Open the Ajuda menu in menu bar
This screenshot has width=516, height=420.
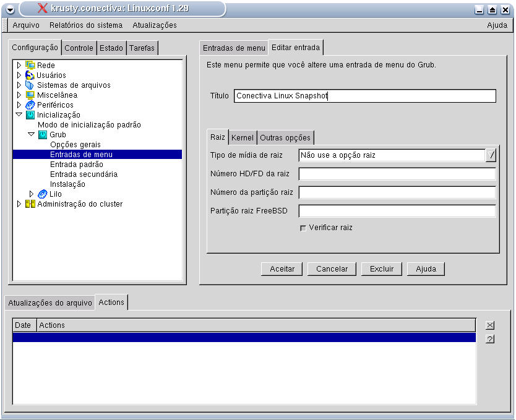point(497,25)
